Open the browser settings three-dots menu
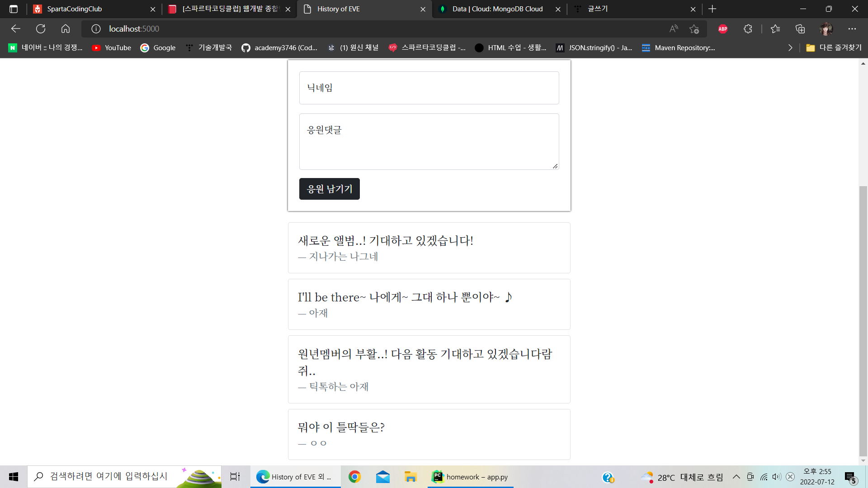868x488 pixels. [852, 29]
